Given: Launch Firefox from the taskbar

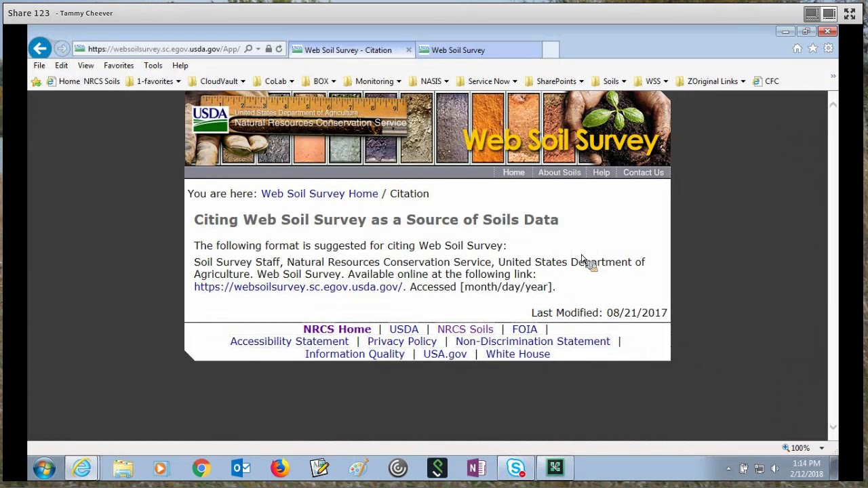Looking at the screenshot, I should click(x=279, y=468).
